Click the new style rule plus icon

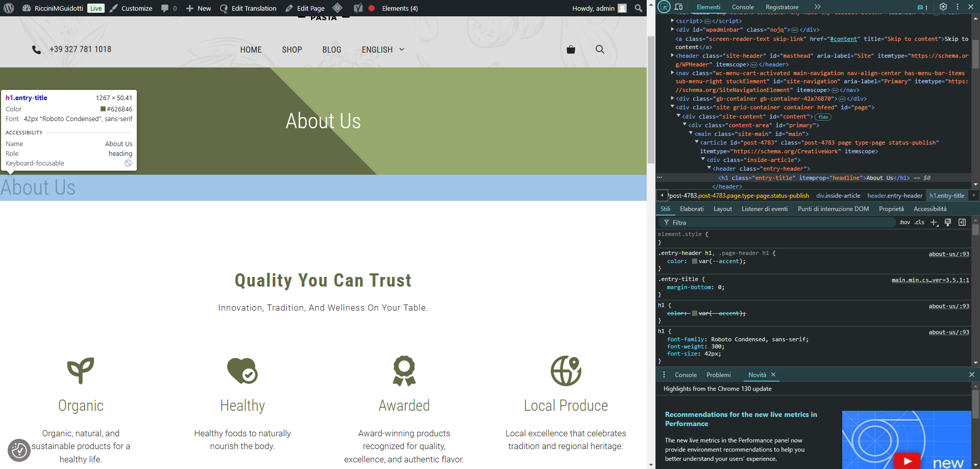(x=934, y=222)
